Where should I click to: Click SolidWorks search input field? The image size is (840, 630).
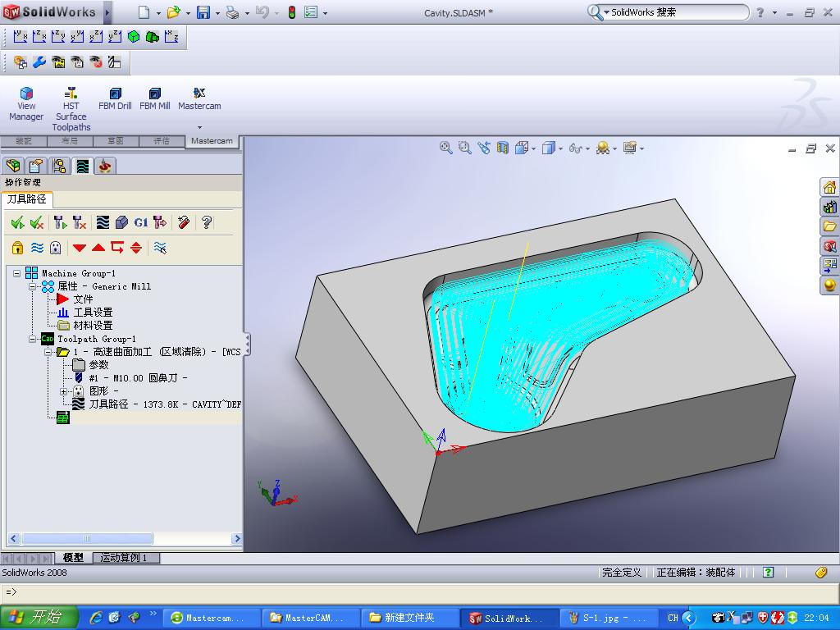(678, 12)
